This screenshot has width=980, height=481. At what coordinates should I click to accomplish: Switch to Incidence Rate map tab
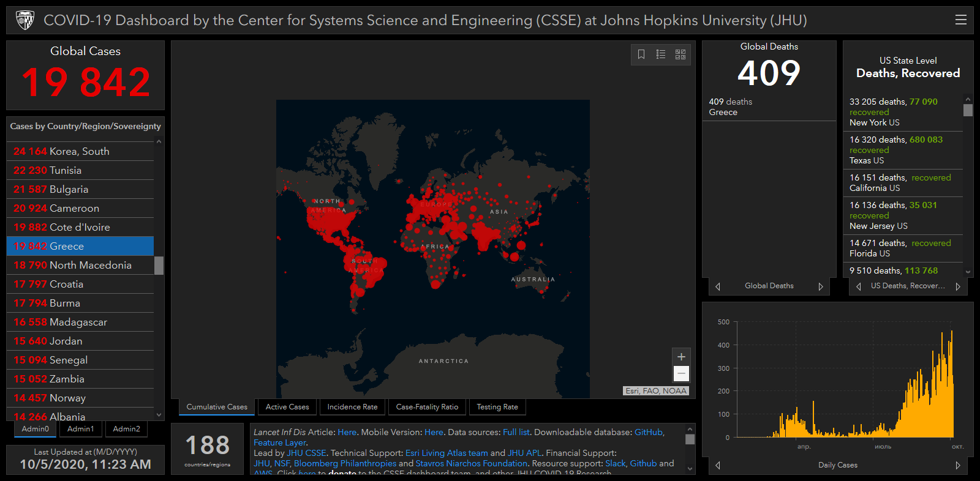click(352, 407)
